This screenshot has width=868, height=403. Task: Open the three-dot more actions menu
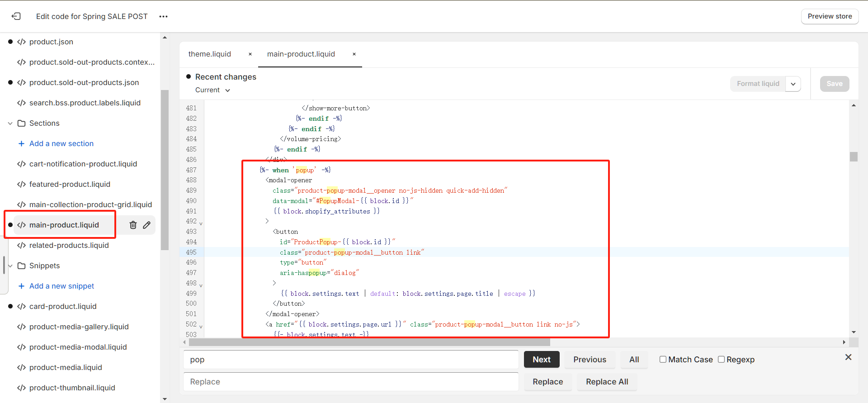pos(163,17)
